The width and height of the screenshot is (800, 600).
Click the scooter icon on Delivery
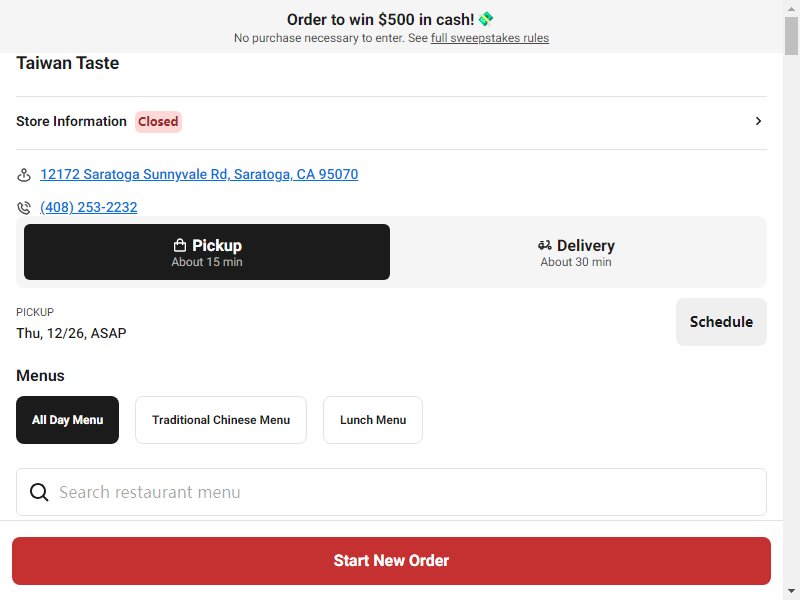pyautogui.click(x=544, y=245)
